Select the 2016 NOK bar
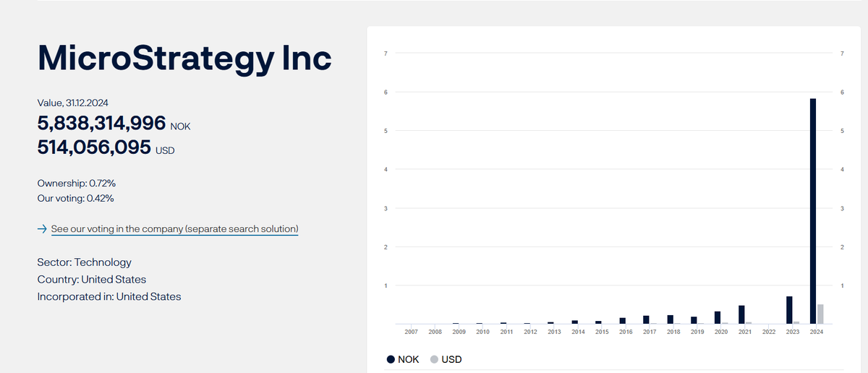The image size is (868, 373). (622, 321)
